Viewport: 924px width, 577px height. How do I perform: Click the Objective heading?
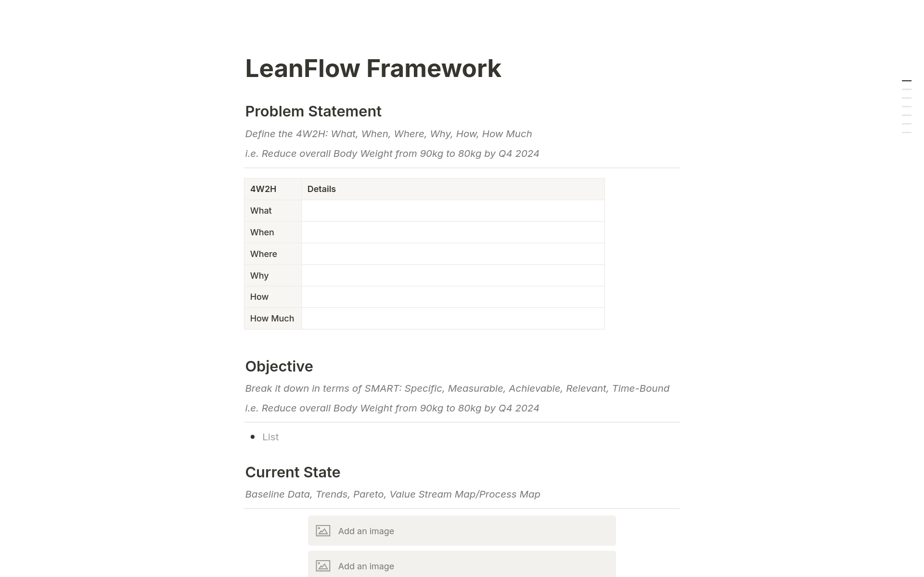pyautogui.click(x=279, y=366)
